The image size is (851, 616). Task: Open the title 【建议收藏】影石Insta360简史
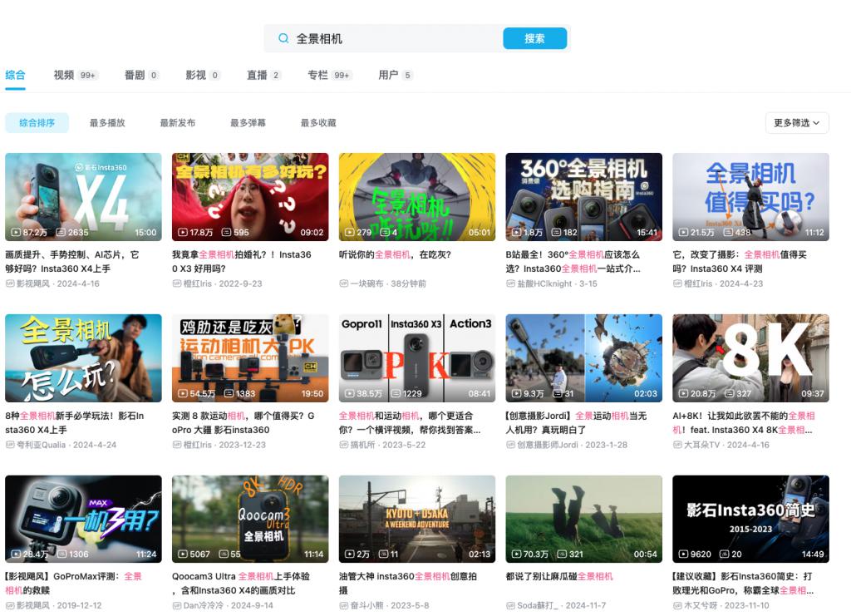743,584
